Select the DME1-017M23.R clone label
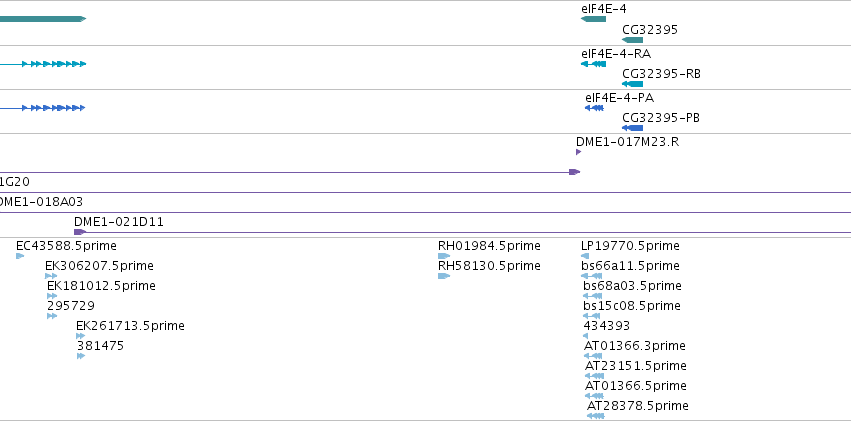The height and width of the screenshot is (421, 851). click(x=627, y=142)
